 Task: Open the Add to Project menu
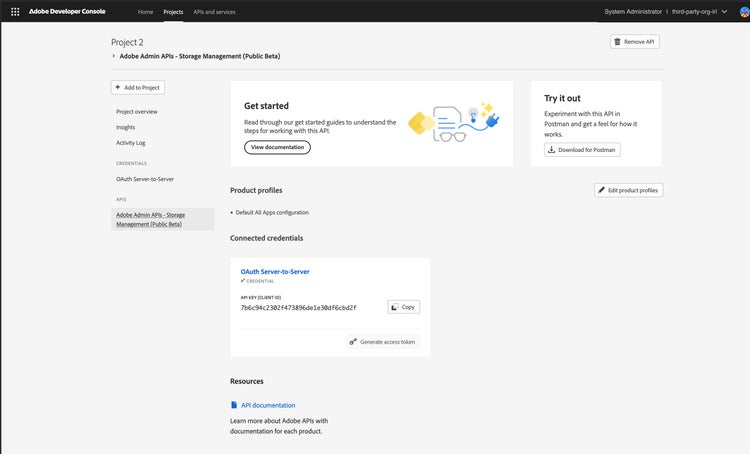click(x=138, y=88)
